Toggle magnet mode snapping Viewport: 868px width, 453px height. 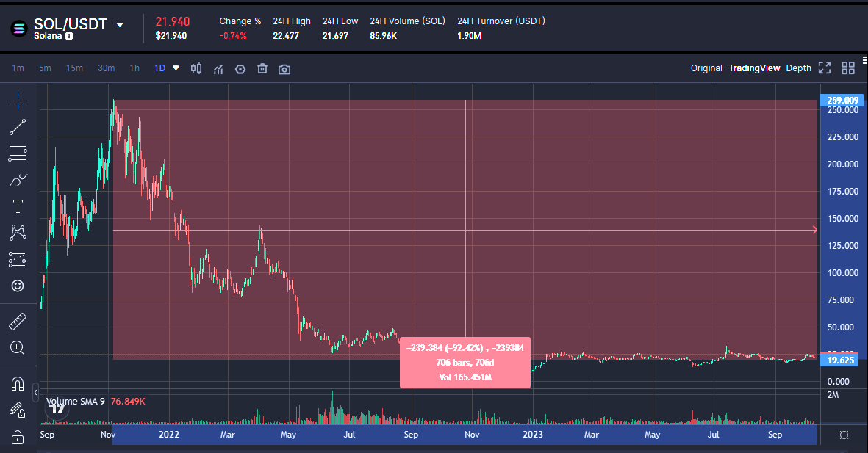coord(18,383)
